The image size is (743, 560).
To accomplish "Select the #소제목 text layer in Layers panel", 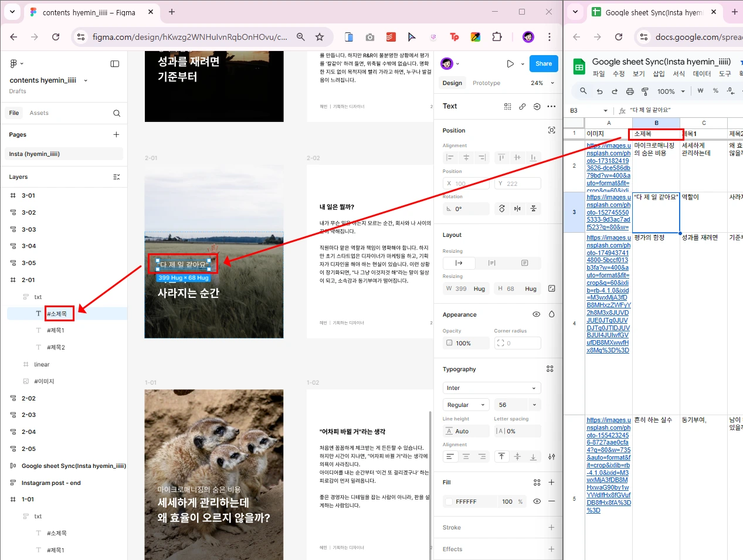I will [59, 313].
